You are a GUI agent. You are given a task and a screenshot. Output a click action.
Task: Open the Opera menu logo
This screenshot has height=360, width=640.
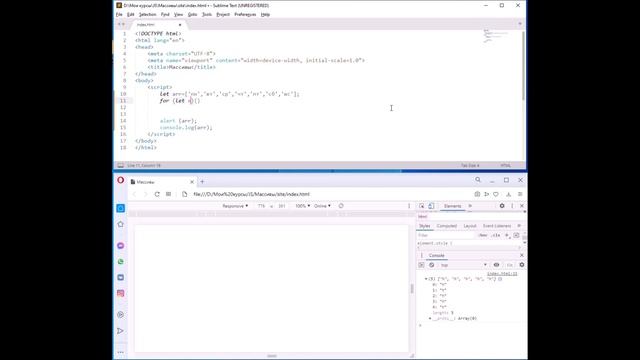120,180
